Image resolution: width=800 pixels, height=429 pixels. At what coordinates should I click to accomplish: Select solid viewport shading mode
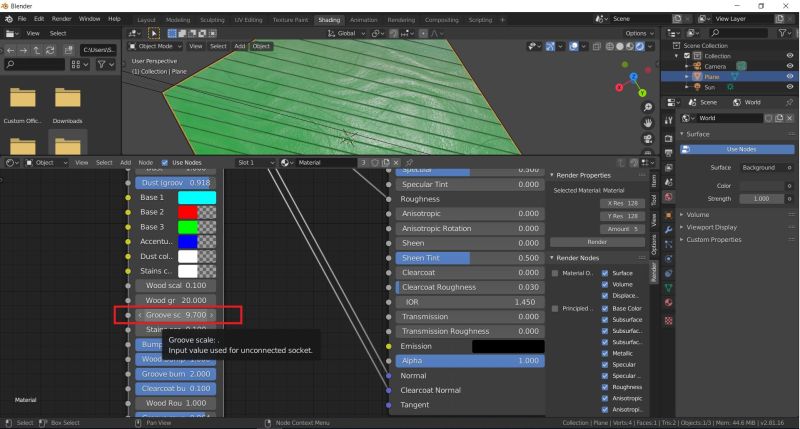click(x=619, y=46)
